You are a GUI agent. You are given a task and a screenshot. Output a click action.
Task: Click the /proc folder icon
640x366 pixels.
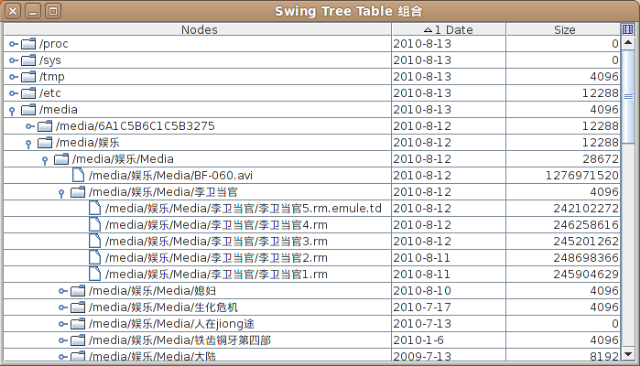click(x=29, y=44)
